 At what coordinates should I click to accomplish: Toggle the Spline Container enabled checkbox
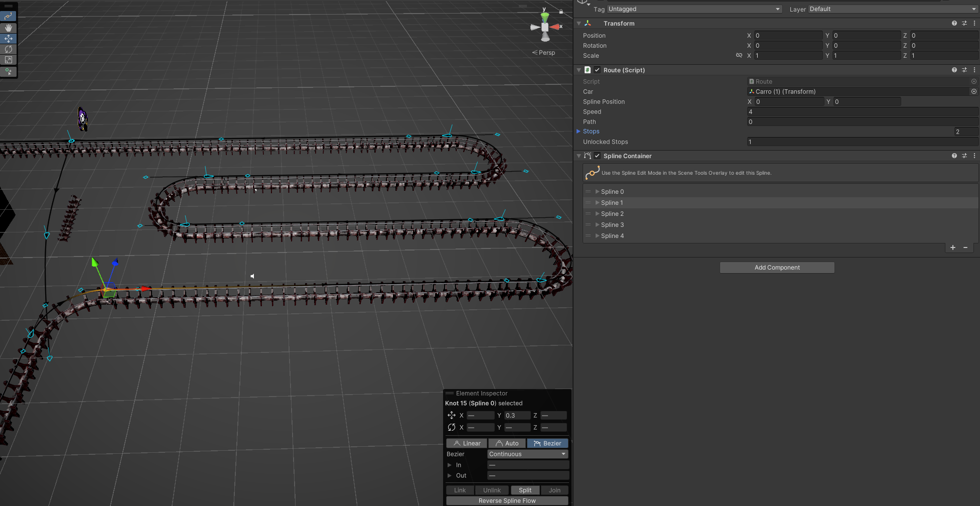tap(597, 156)
